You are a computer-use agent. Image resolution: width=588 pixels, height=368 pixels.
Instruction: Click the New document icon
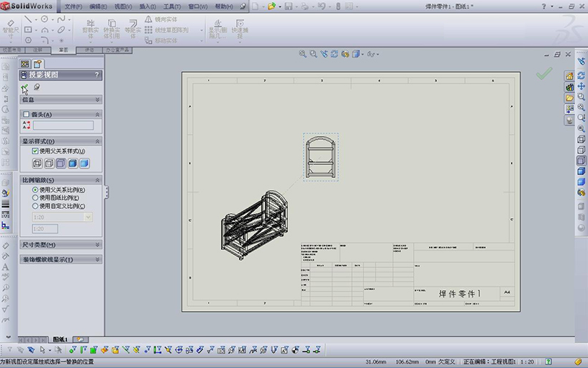[255, 6]
